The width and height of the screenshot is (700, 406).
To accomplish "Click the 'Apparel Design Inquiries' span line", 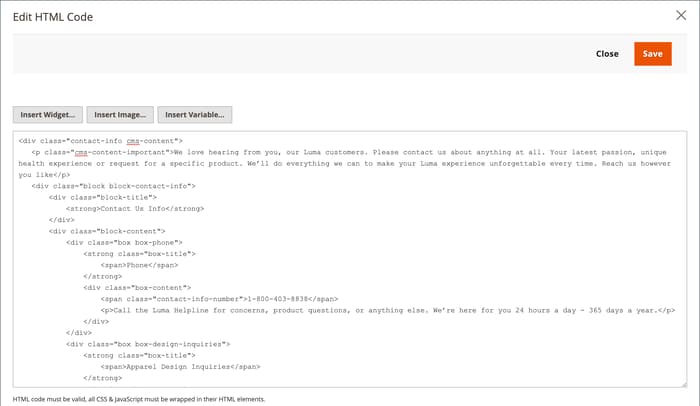I will click(x=180, y=367).
